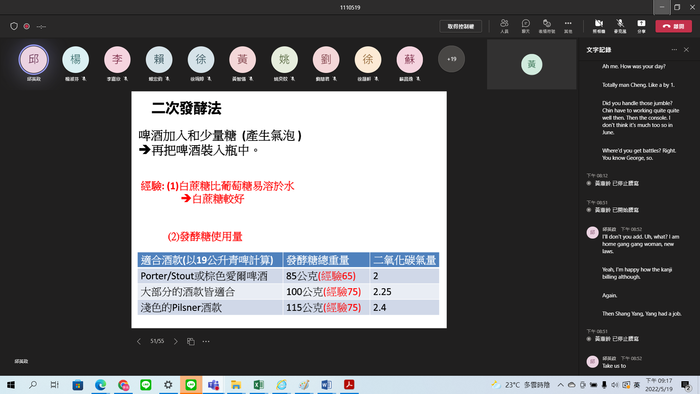Image resolution: width=700 pixels, height=394 pixels.
Task: Open the meeting chat (聊天)
Action: pos(525,26)
